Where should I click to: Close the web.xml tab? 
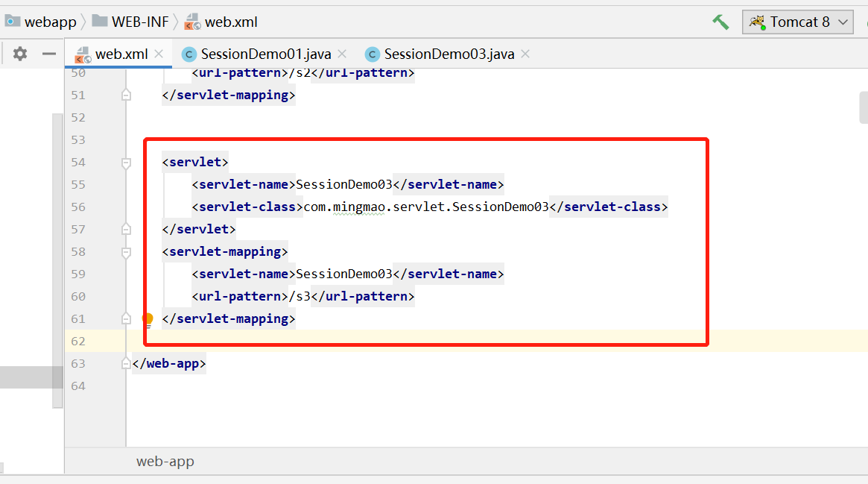coord(159,54)
